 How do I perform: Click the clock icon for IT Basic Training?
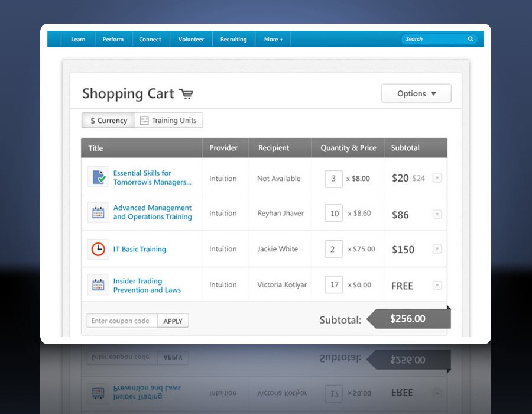pyautogui.click(x=98, y=249)
